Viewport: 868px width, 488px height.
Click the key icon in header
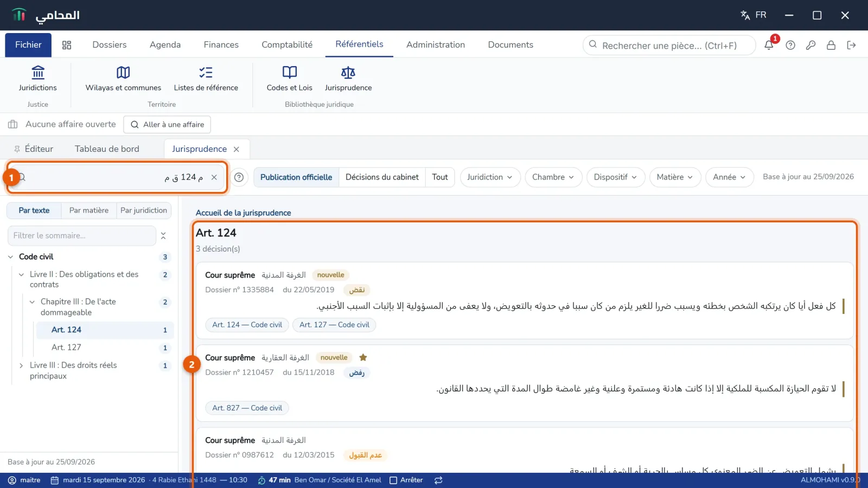pyautogui.click(x=810, y=45)
